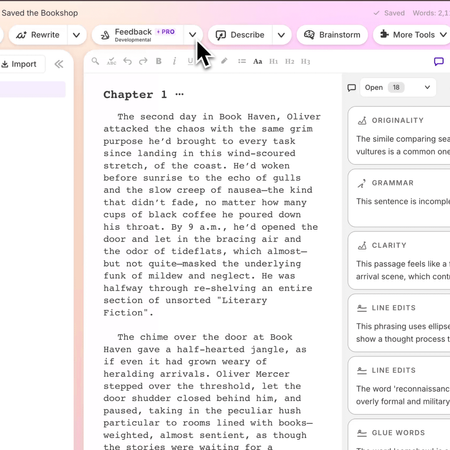Click the Import button
450x450 pixels.
(x=19, y=64)
